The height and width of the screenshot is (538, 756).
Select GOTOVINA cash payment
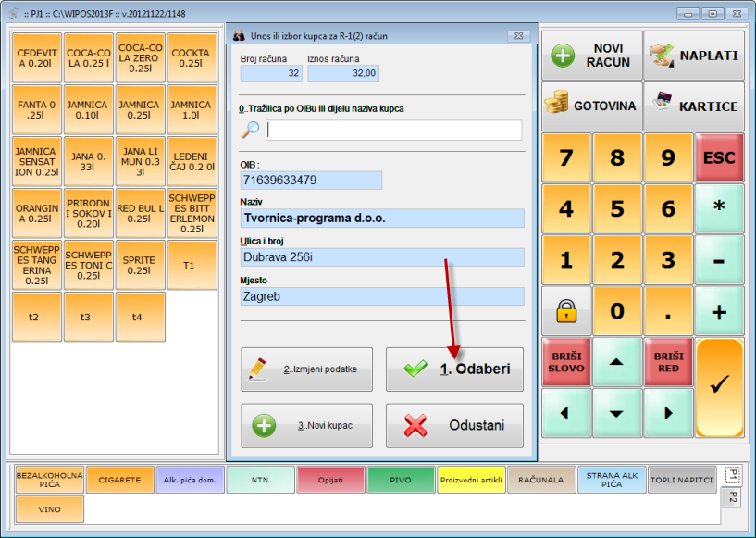tap(590, 106)
